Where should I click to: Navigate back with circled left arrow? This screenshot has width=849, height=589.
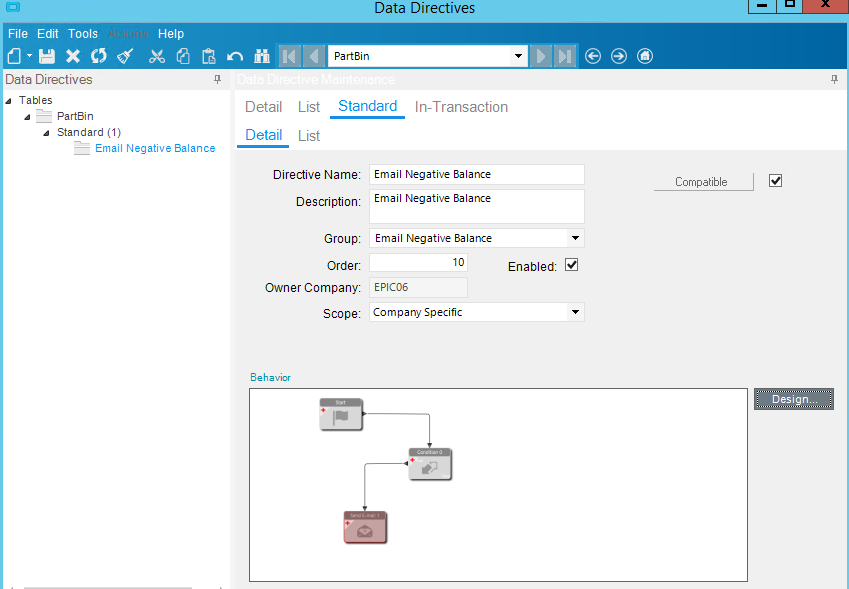tap(593, 56)
